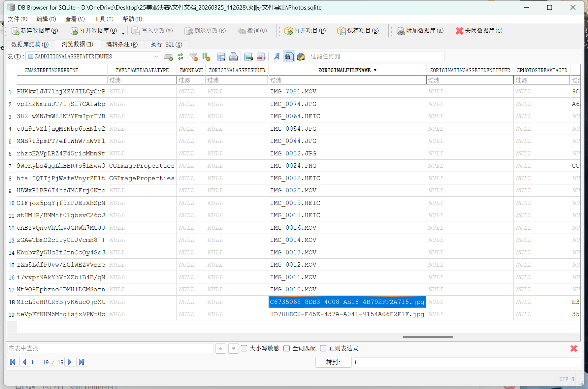Click filter box under ZMEDIAMETADATATYPE column
The image size is (588, 389).
(142, 80)
